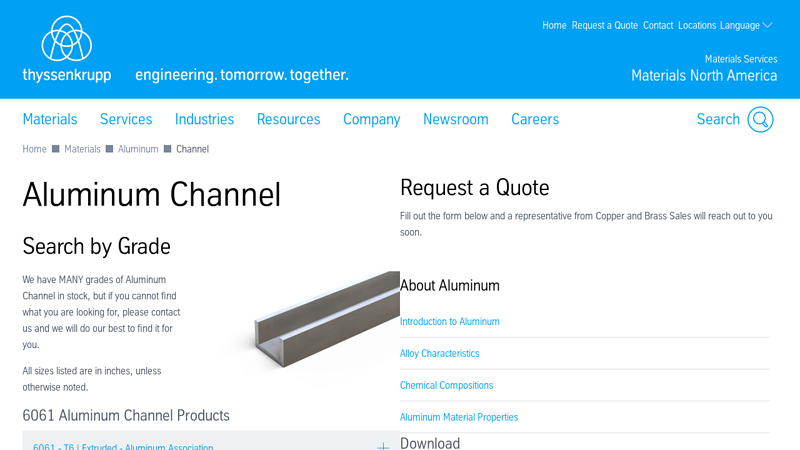Image resolution: width=800 pixels, height=450 pixels.
Task: Go to Materials breadcrumb
Action: pyautogui.click(x=82, y=149)
